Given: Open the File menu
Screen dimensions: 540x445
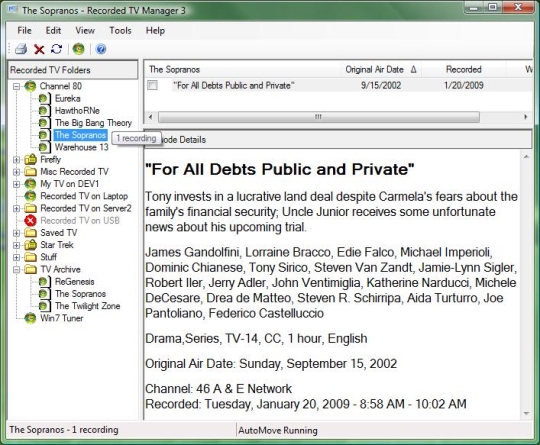Looking at the screenshot, I should click(x=24, y=30).
